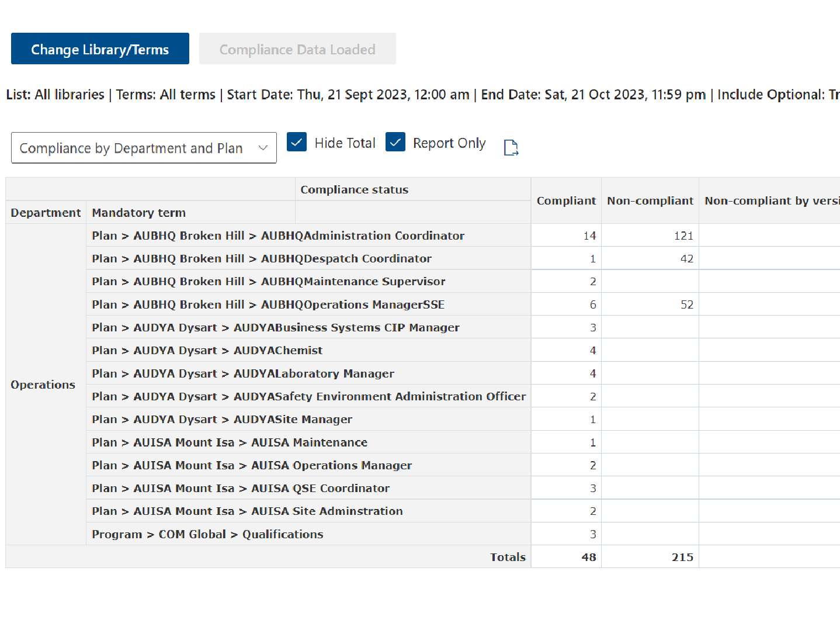Click the Change Library/Terms button
The image size is (840, 630).
(100, 49)
